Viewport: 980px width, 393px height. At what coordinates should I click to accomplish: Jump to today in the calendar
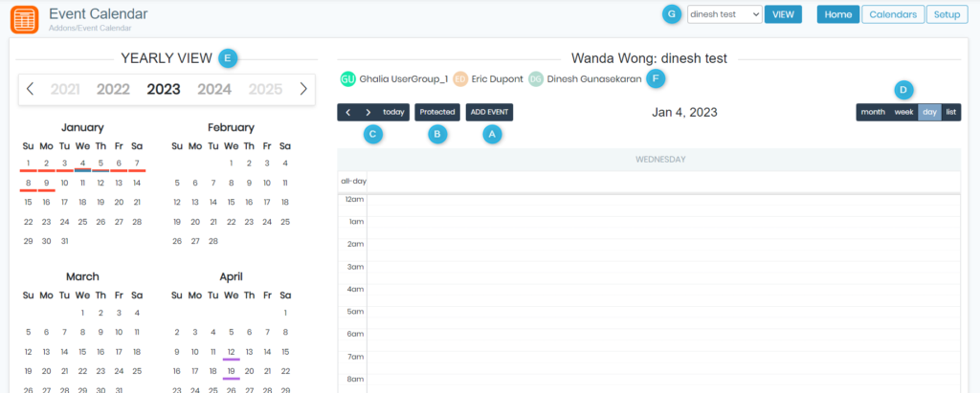click(x=393, y=113)
